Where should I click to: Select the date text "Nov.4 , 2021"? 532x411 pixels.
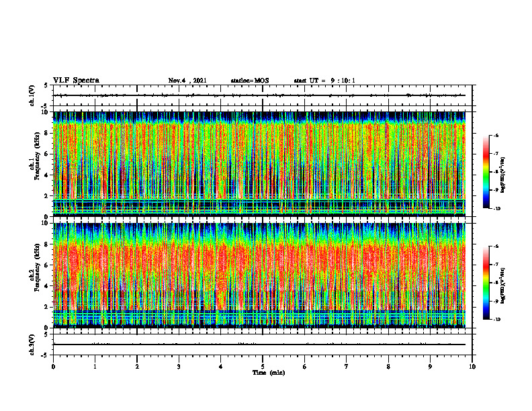click(x=187, y=81)
